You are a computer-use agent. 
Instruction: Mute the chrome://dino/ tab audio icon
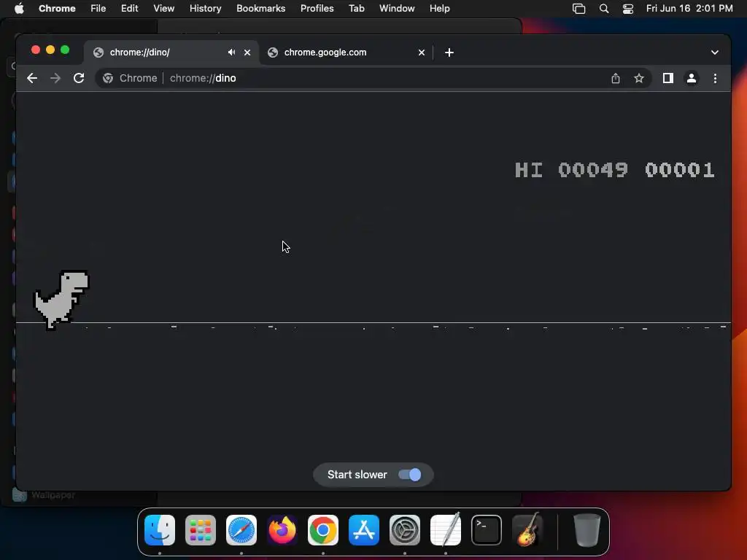pyautogui.click(x=231, y=52)
